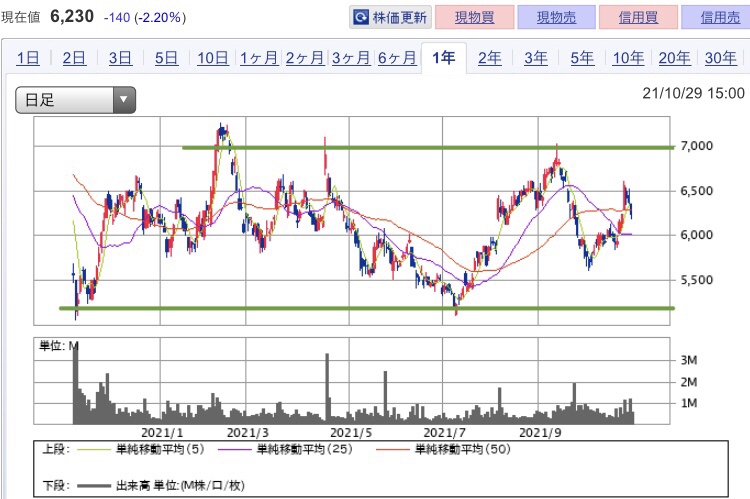Switch chart to 10日 period
Screen dimensions: 750x499
point(213,58)
